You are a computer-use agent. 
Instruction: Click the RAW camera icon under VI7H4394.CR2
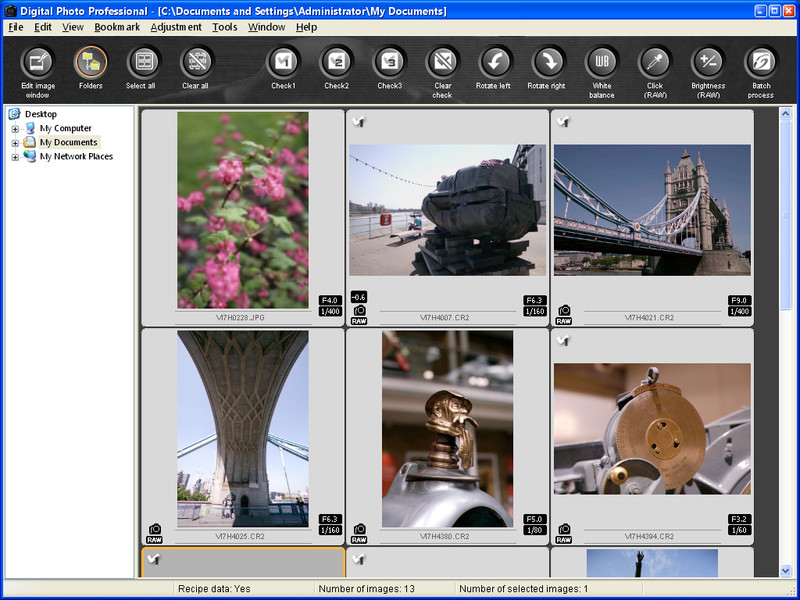[x=564, y=534]
